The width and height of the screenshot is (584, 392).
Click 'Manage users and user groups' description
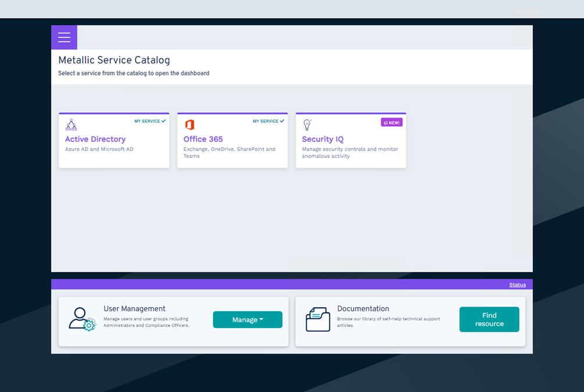tap(147, 322)
